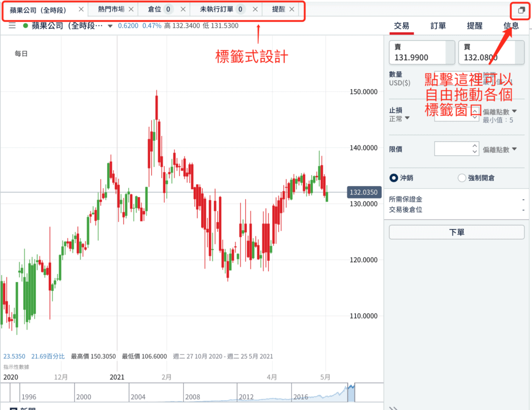This screenshot has height=410, width=532.
Task: Click the 下單 order button
Action: 456,232
